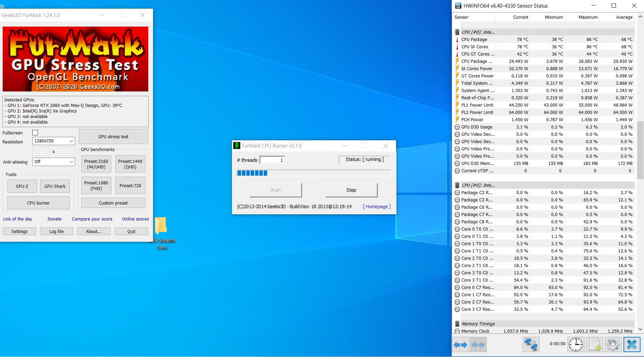Click HWiNFO64 title bar app icon

click(x=458, y=6)
